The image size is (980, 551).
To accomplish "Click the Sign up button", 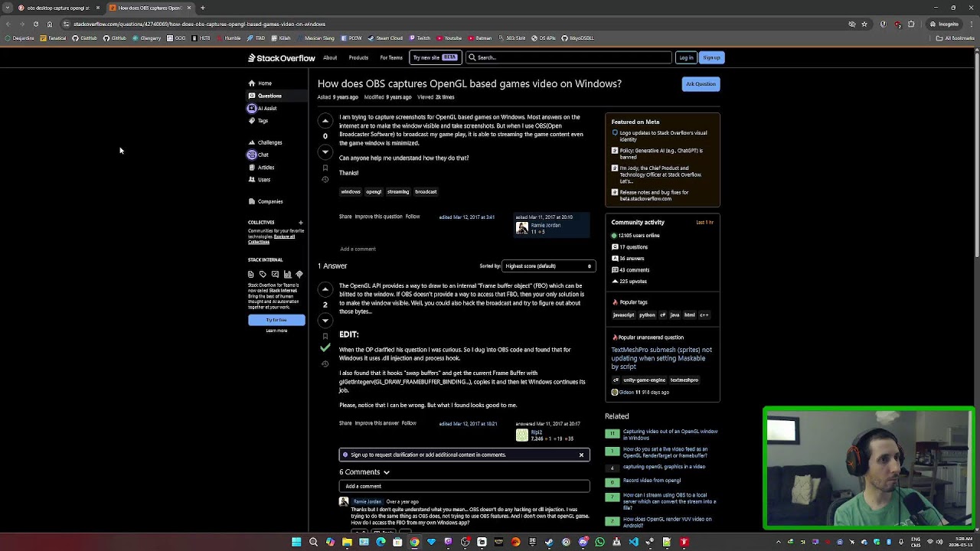I will [711, 57].
